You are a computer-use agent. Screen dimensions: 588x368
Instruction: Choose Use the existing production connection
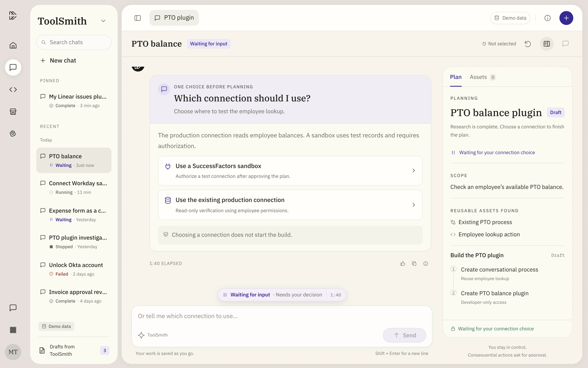(x=290, y=205)
